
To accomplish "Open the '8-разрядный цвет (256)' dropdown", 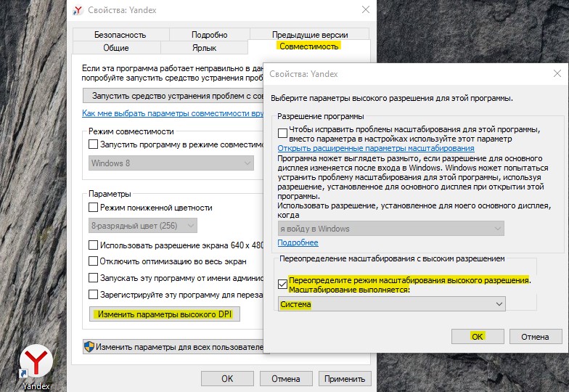I will point(143,225).
